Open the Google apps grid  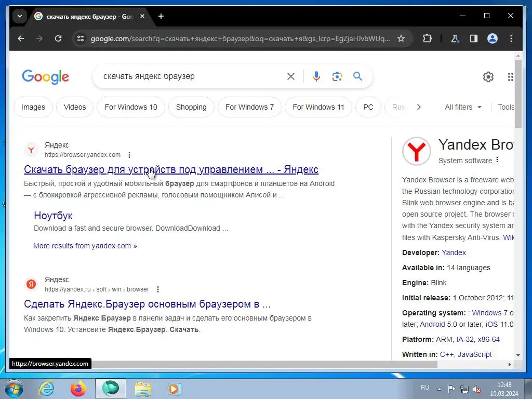coord(510,77)
